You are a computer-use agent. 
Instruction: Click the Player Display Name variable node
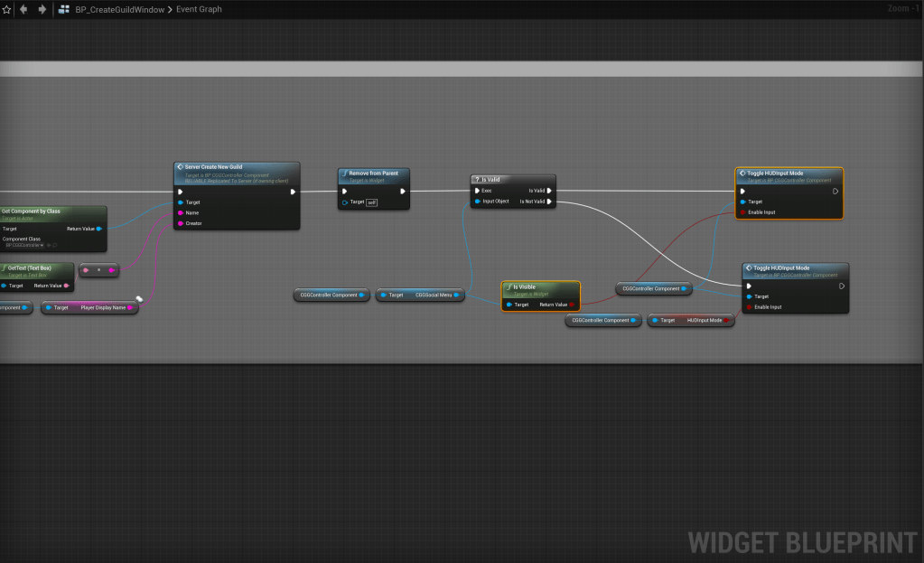coord(90,307)
